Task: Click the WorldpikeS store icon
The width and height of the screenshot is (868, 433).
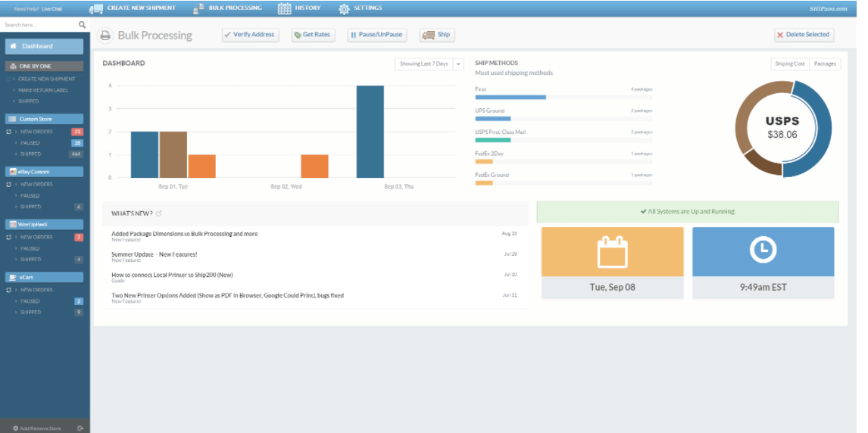Action: (13, 225)
